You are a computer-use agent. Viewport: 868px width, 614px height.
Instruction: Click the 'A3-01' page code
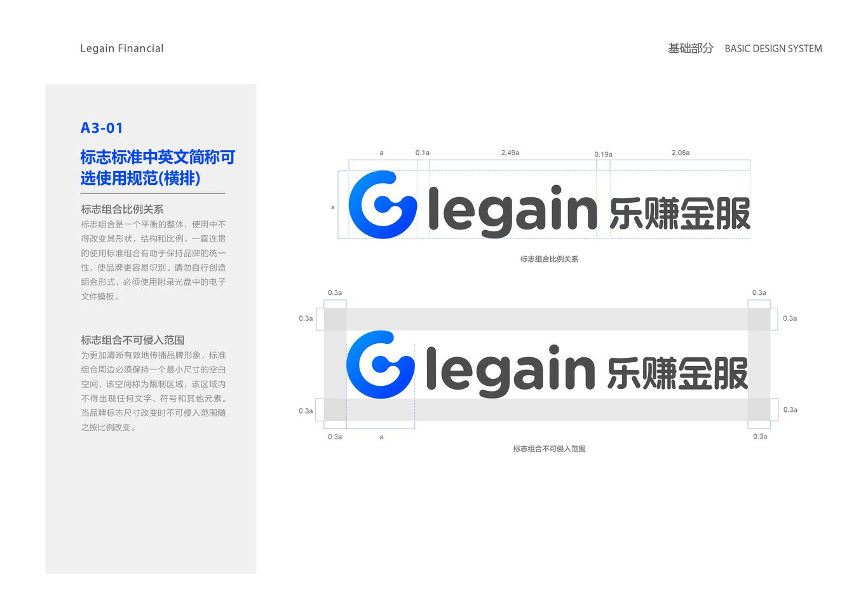coord(102,128)
